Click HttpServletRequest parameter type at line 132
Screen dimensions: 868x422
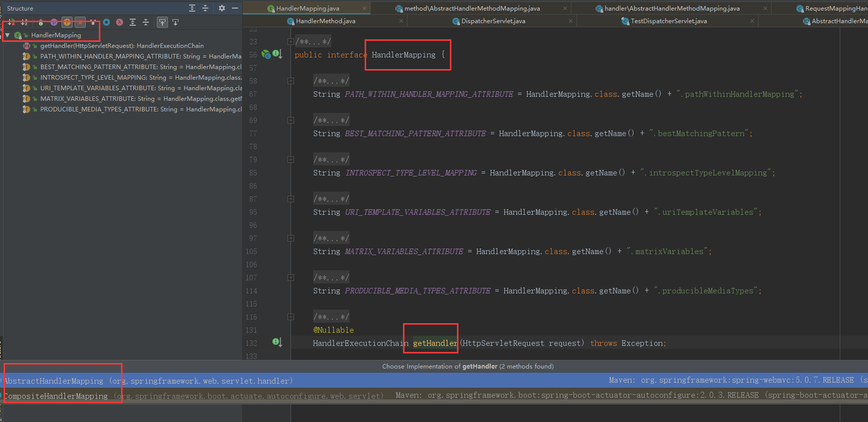coord(503,343)
